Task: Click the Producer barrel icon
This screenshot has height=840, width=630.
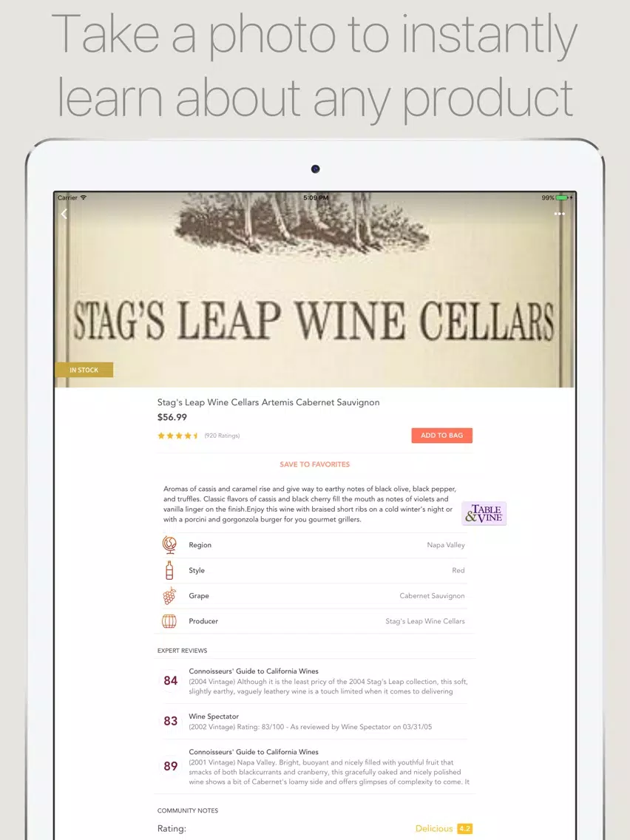Action: click(x=169, y=621)
